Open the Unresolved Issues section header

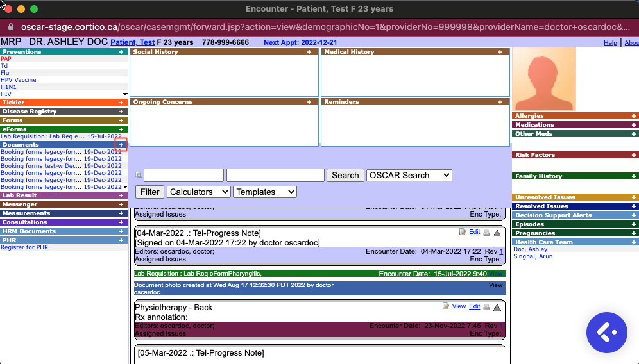[x=545, y=197]
